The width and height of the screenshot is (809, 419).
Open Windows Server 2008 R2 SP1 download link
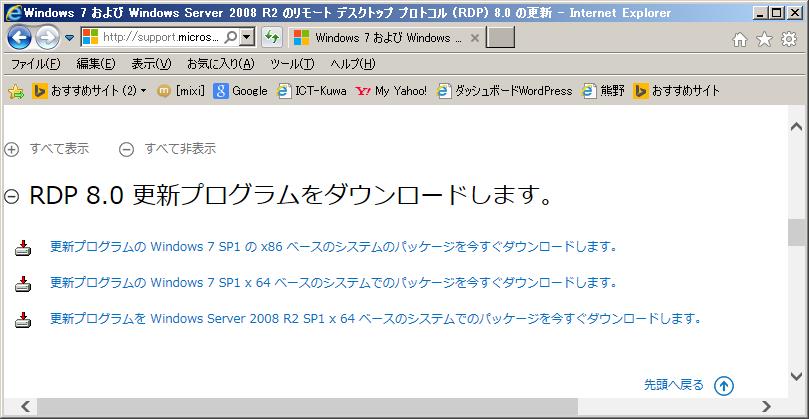coord(376,319)
